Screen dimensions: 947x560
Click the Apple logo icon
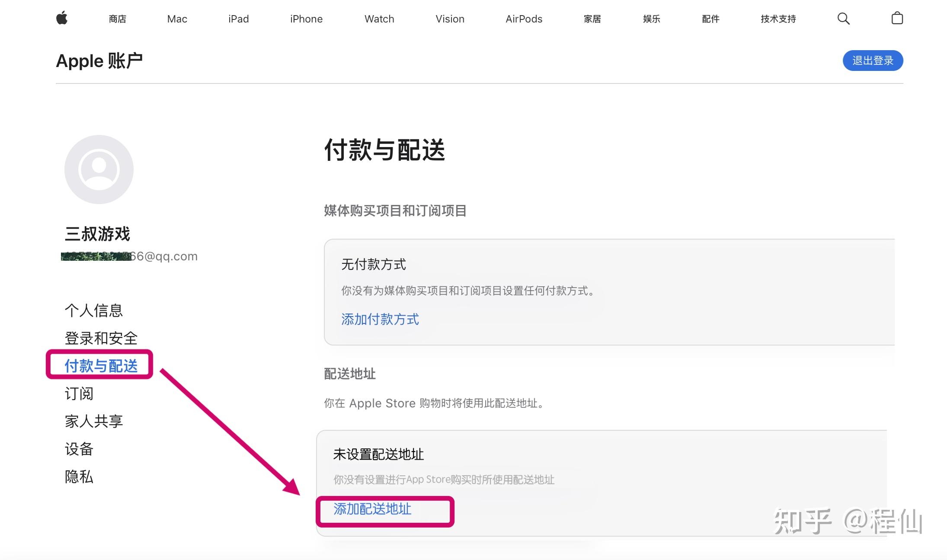(62, 19)
